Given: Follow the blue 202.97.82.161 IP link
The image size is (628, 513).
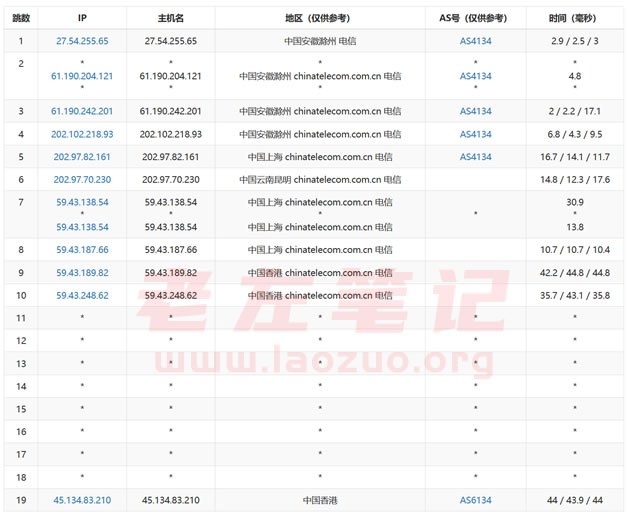Looking at the screenshot, I should coord(82,157).
